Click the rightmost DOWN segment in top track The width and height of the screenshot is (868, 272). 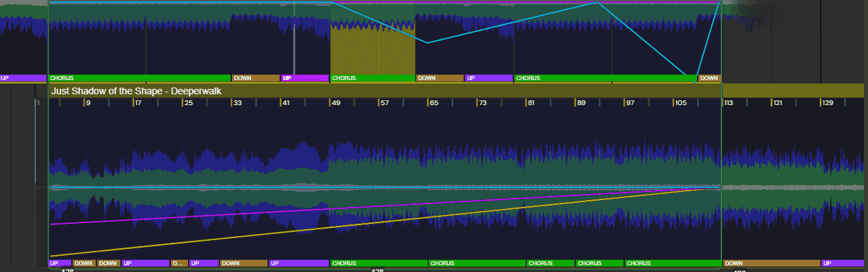[x=709, y=78]
